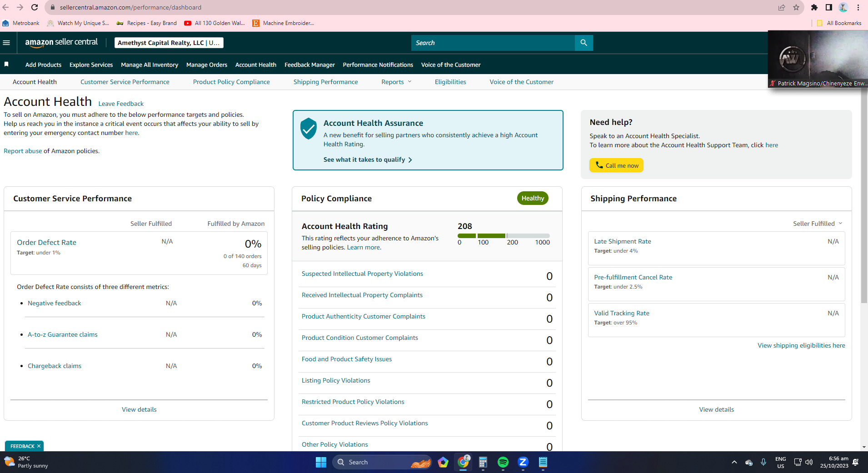
Task: Open the browser extensions puzzle icon
Action: [814, 7]
